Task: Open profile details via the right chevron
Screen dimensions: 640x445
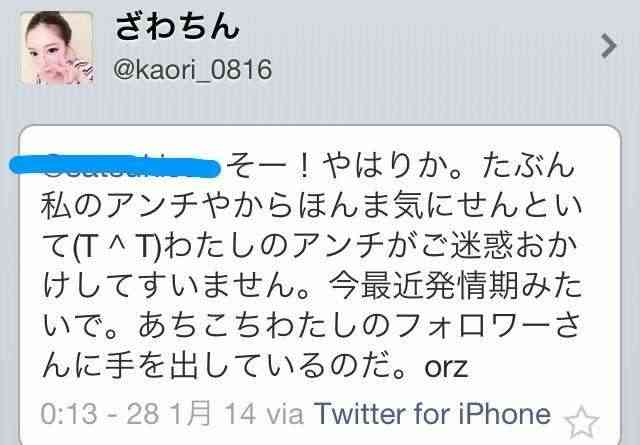Action: point(609,46)
